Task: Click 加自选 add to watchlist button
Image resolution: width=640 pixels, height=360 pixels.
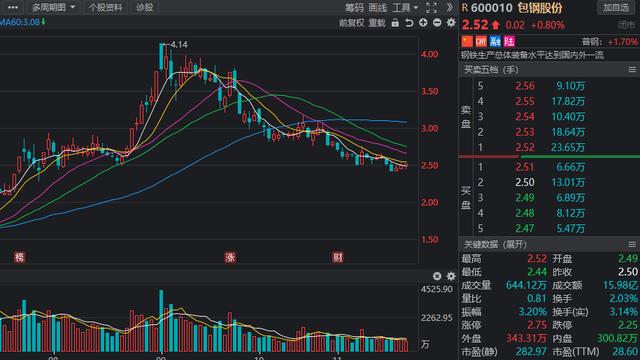Action: (616, 8)
